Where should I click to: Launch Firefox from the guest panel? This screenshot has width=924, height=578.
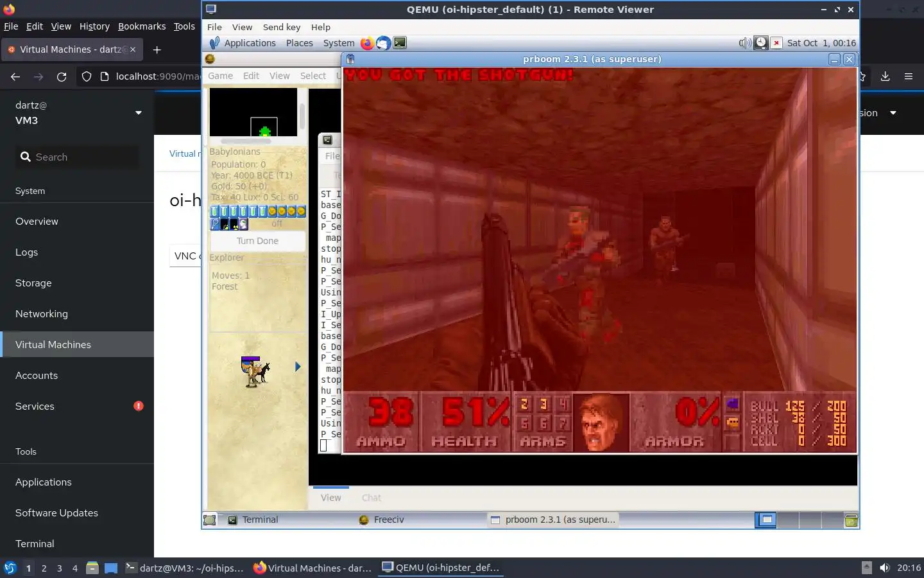click(367, 43)
